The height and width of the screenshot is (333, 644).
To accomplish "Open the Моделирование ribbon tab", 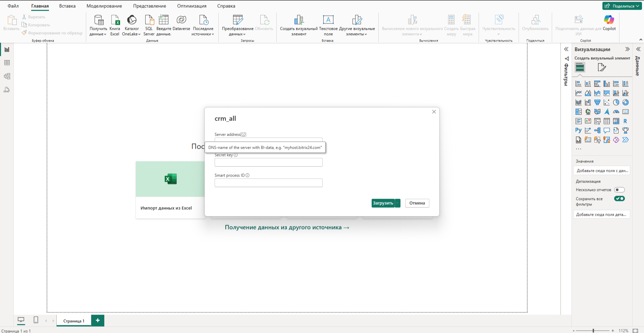I will tap(104, 6).
